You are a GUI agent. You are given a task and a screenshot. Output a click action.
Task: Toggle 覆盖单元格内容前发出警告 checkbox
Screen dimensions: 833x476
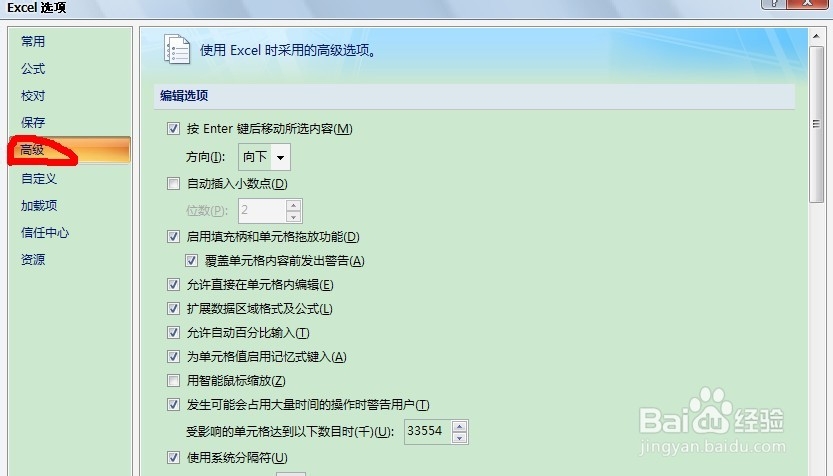pos(191,261)
